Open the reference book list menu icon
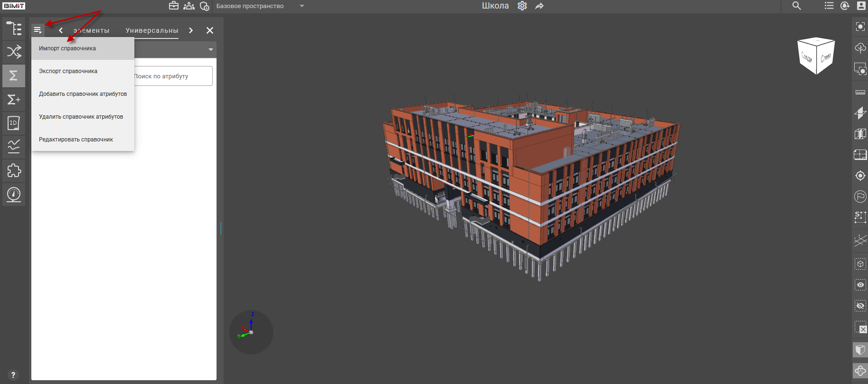 tap(38, 30)
